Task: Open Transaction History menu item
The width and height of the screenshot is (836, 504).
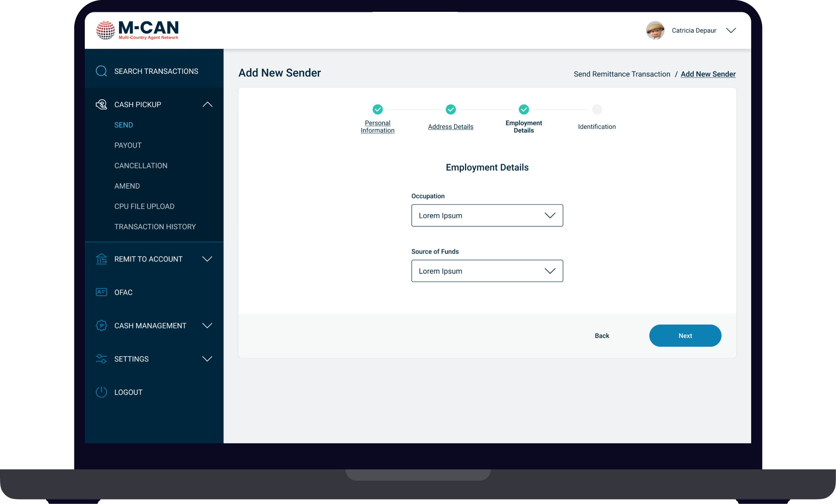Action: pos(155,226)
